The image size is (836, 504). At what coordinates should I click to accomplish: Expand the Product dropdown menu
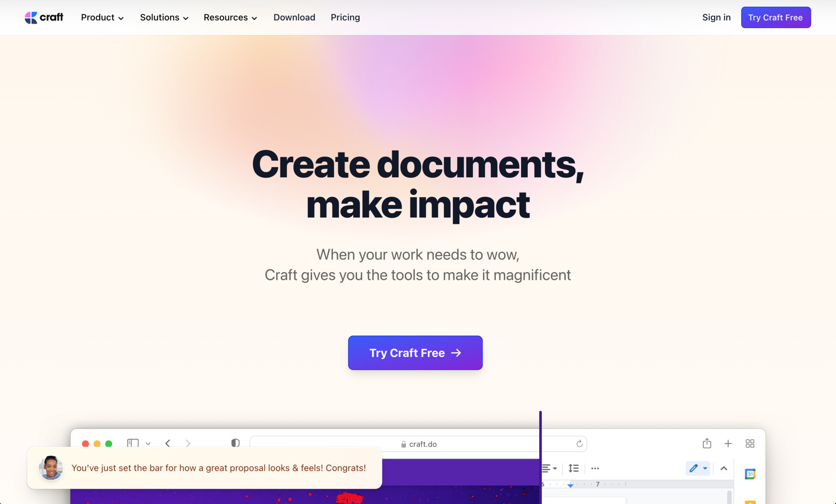click(x=102, y=17)
